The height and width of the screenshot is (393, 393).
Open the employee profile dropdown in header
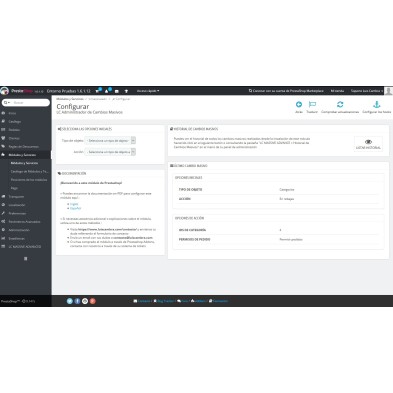[x=366, y=91]
